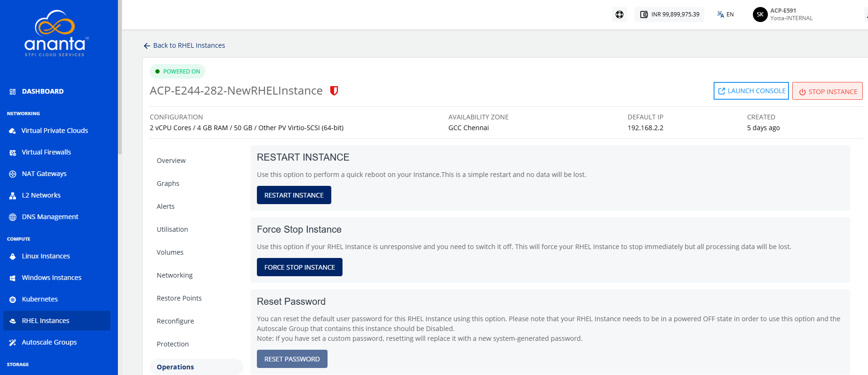
Task: Click the DNS Management globe icon
Action: 13,217
